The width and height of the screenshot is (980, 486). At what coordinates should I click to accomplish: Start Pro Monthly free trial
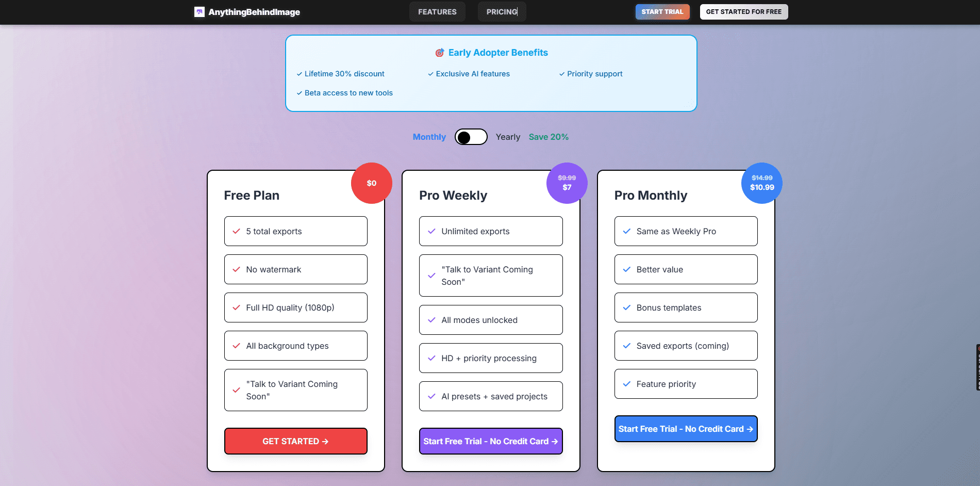[686, 429]
